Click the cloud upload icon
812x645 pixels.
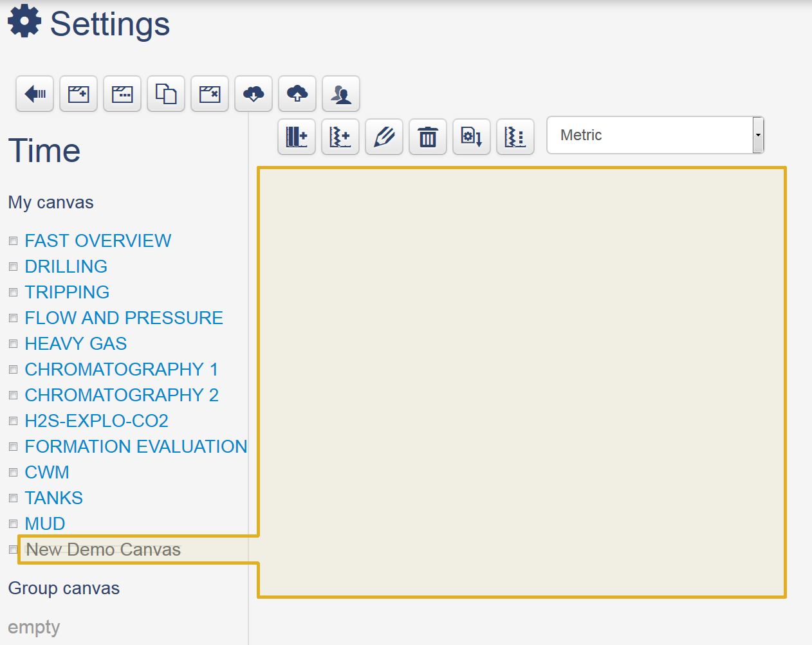coord(297,93)
